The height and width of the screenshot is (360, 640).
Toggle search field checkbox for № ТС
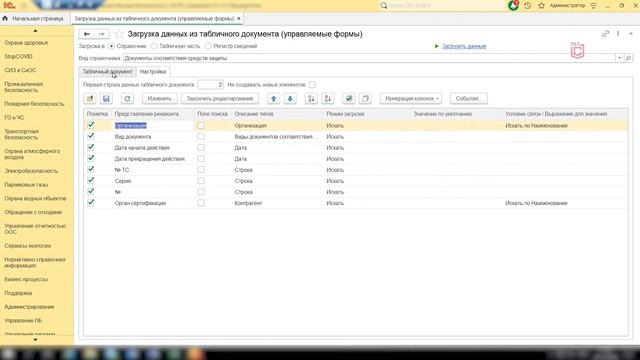[x=201, y=170]
